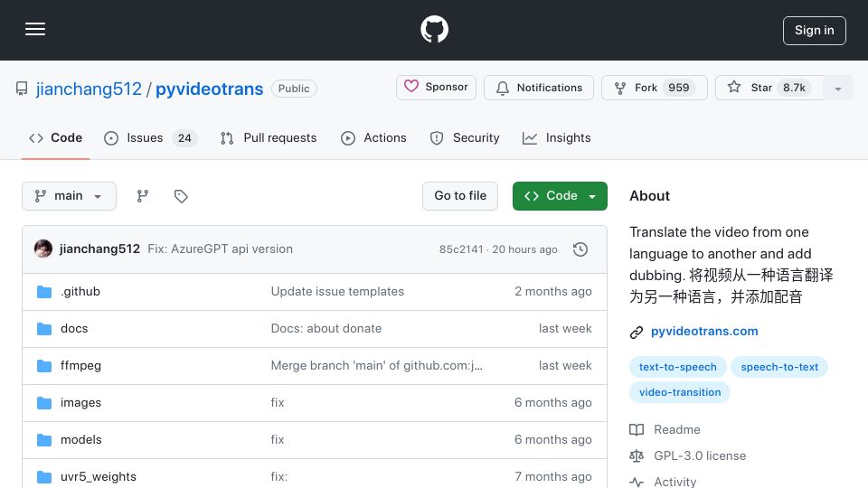Select the video-transition topic tag
The height and width of the screenshot is (488, 868).
[x=680, y=392]
